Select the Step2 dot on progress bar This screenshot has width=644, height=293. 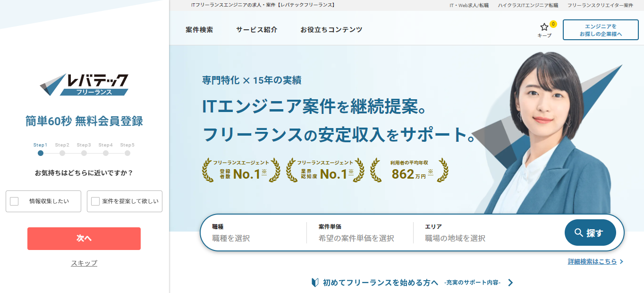point(62,153)
